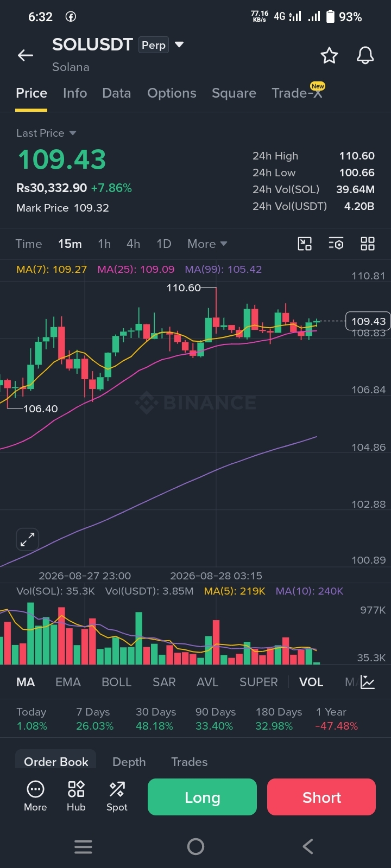Expand the More intervals dropdown
The height and width of the screenshot is (868, 391).
(x=207, y=244)
